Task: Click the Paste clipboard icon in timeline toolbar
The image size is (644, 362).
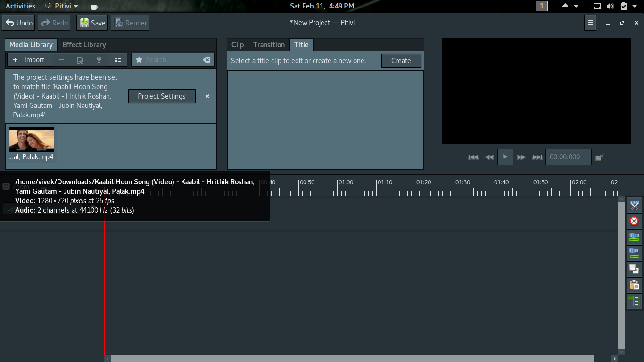Action: click(634, 285)
